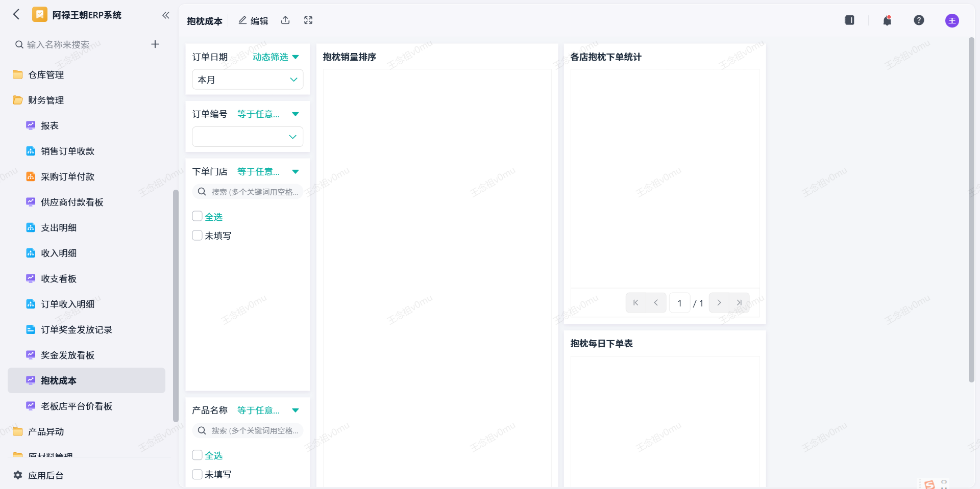This screenshot has width=980, height=489.
Task: Open 订单收入明细 in sidebar
Action: point(87,304)
